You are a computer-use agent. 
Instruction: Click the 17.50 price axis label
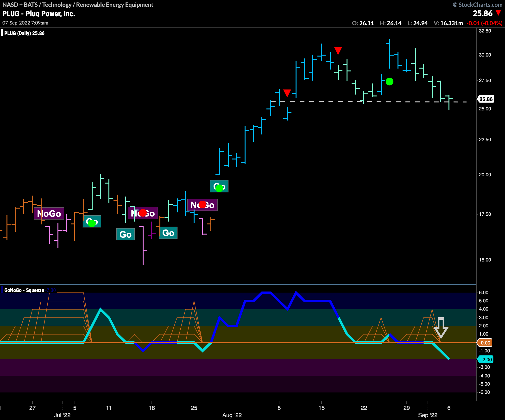(x=485, y=214)
